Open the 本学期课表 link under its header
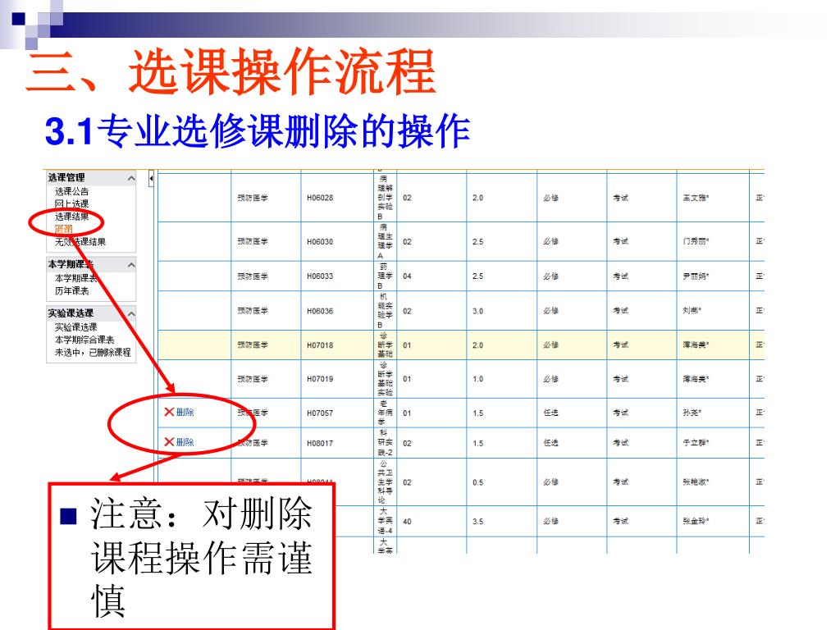The height and width of the screenshot is (630, 840). (76, 278)
